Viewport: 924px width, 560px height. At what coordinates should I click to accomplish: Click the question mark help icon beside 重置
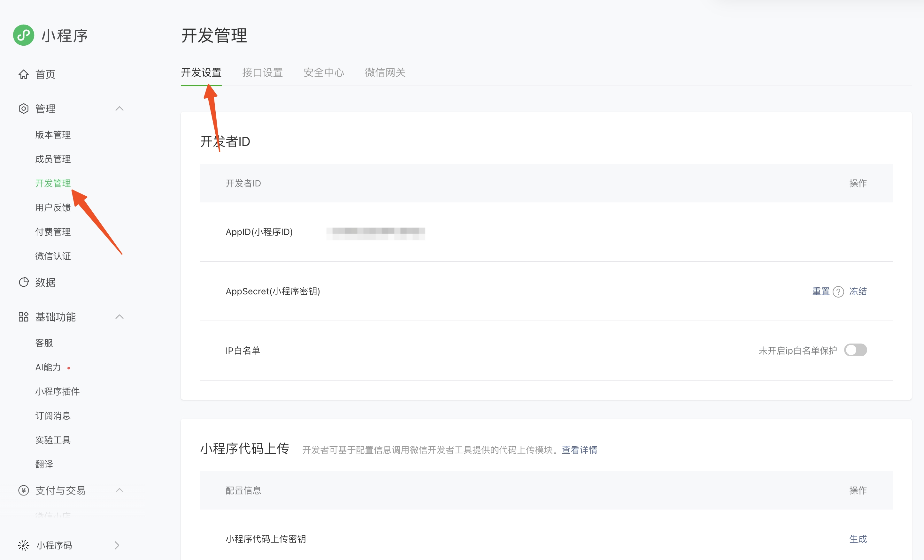[838, 291]
